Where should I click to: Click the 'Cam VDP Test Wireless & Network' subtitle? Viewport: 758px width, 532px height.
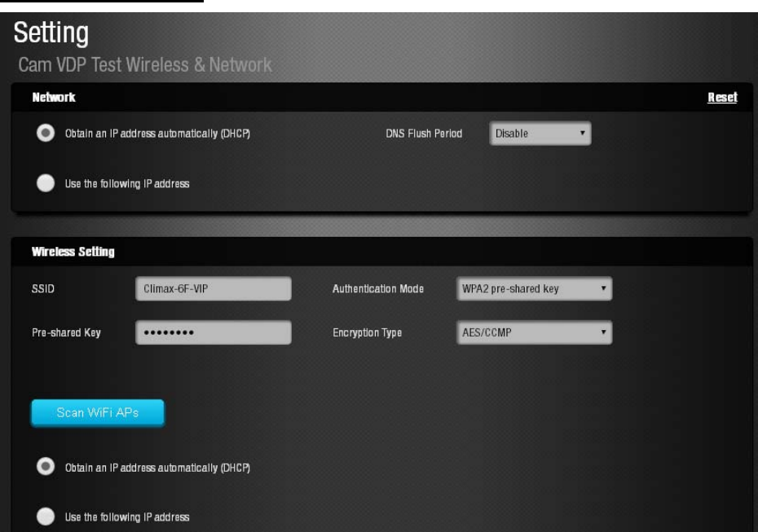coord(145,64)
